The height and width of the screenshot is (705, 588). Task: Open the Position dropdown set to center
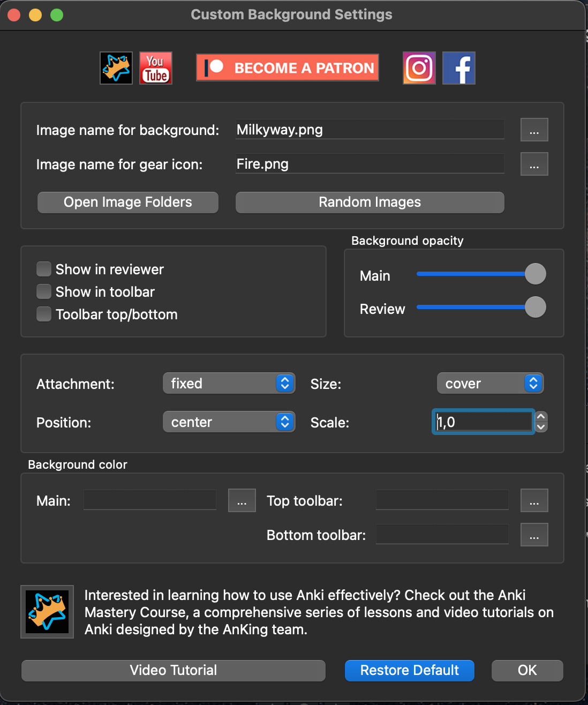pos(229,422)
